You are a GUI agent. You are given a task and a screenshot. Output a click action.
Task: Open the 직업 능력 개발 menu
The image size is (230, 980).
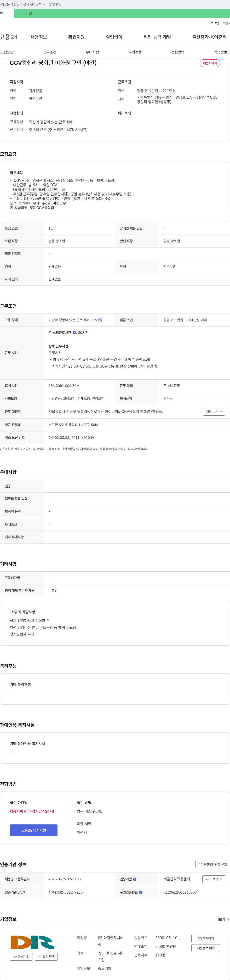(x=157, y=37)
